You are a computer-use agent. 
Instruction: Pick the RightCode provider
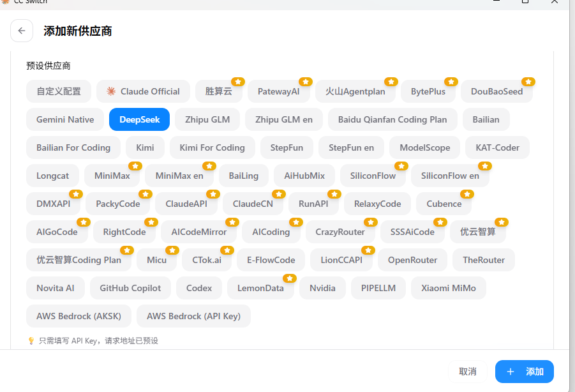pyautogui.click(x=124, y=232)
